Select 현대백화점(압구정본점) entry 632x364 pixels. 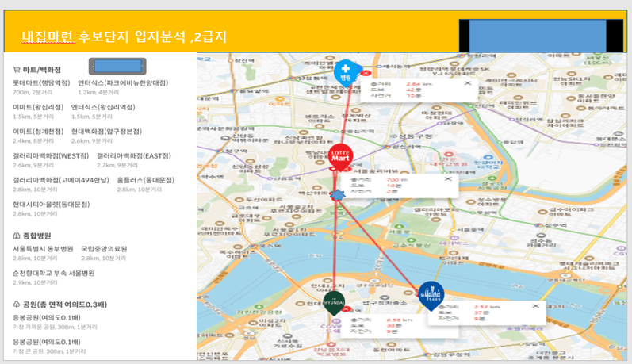(106, 132)
